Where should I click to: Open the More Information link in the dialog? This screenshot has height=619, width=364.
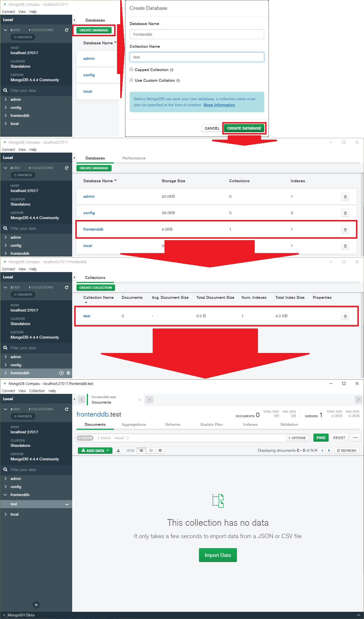[x=219, y=105]
